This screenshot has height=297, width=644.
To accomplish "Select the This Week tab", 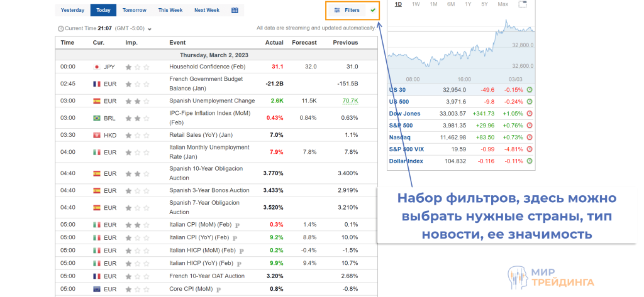I will coord(170,10).
